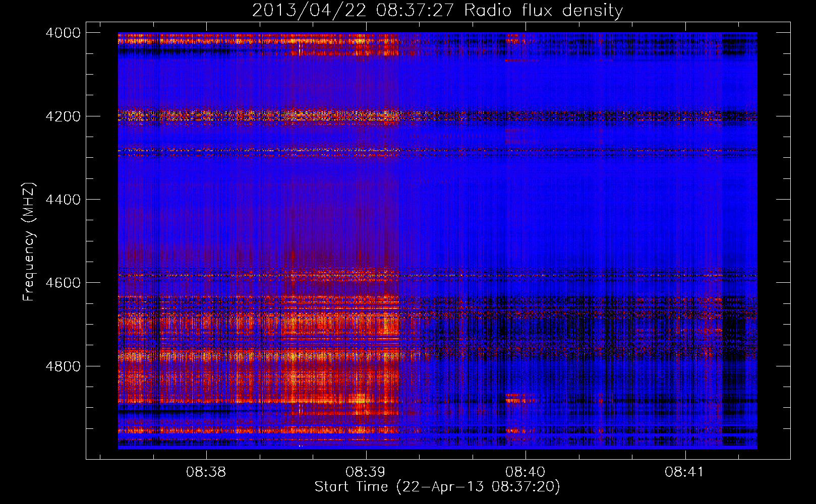
Task: Click the '4600' frequency axis label
Action: coord(63,283)
